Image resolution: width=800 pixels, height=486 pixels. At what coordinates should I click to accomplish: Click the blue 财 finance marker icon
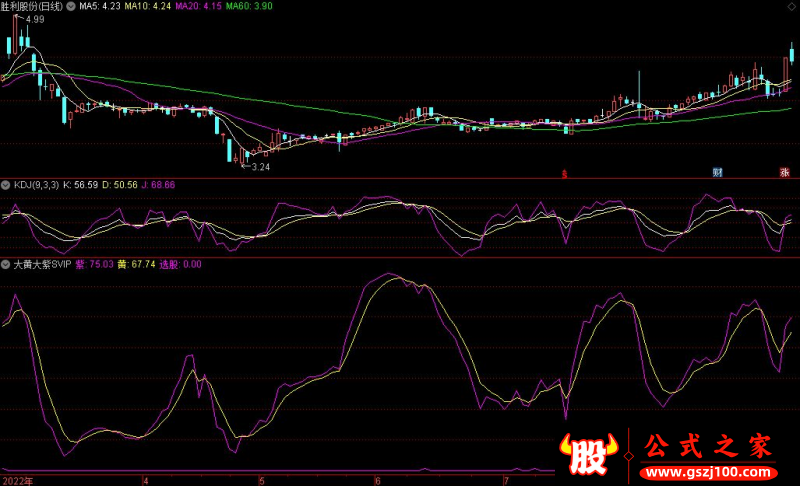point(717,172)
